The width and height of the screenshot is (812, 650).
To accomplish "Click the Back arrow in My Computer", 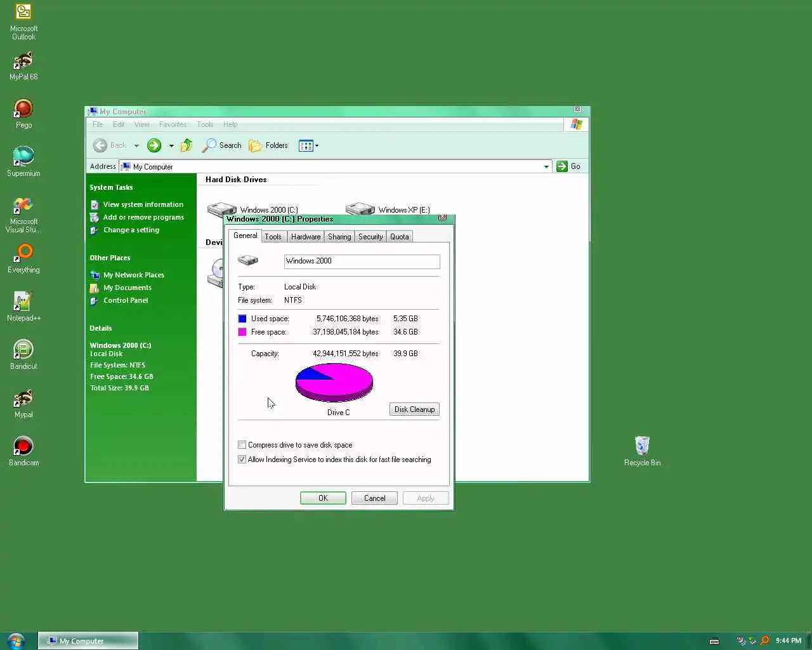I will click(x=100, y=145).
